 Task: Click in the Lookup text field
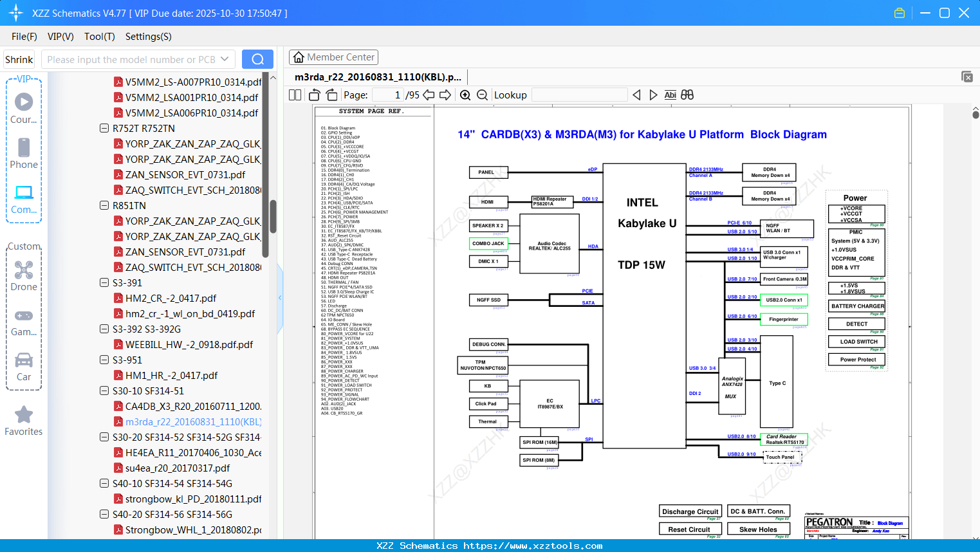point(579,95)
